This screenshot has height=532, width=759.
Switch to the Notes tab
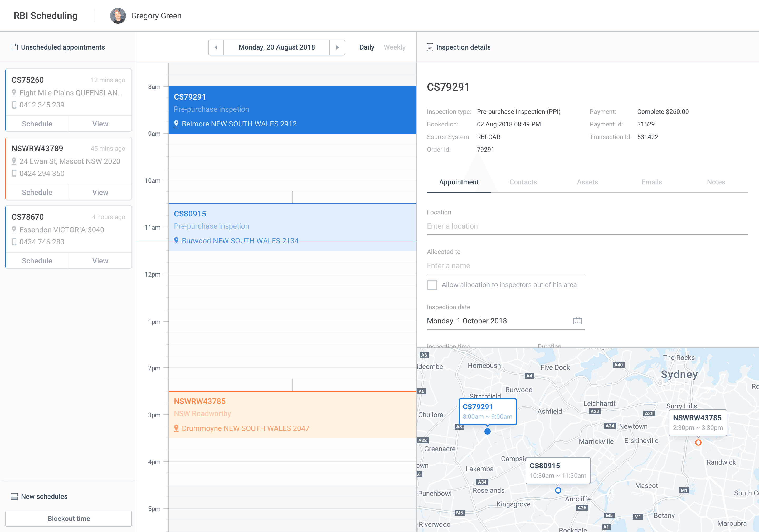tap(716, 182)
